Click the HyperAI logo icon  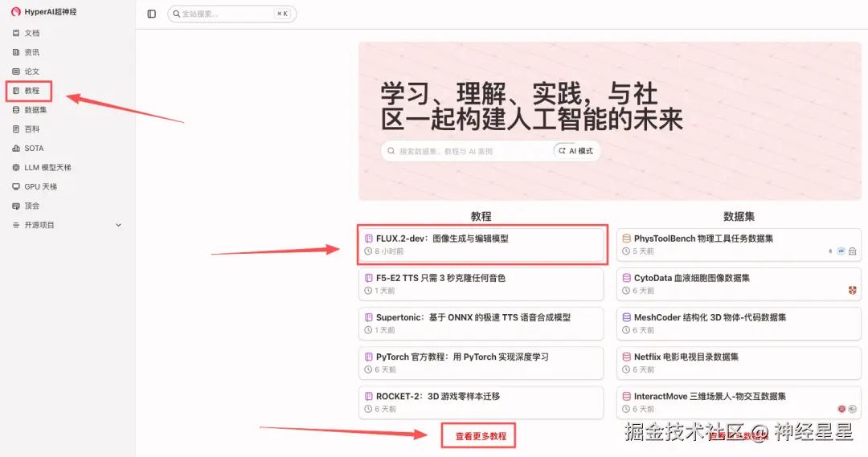click(15, 11)
